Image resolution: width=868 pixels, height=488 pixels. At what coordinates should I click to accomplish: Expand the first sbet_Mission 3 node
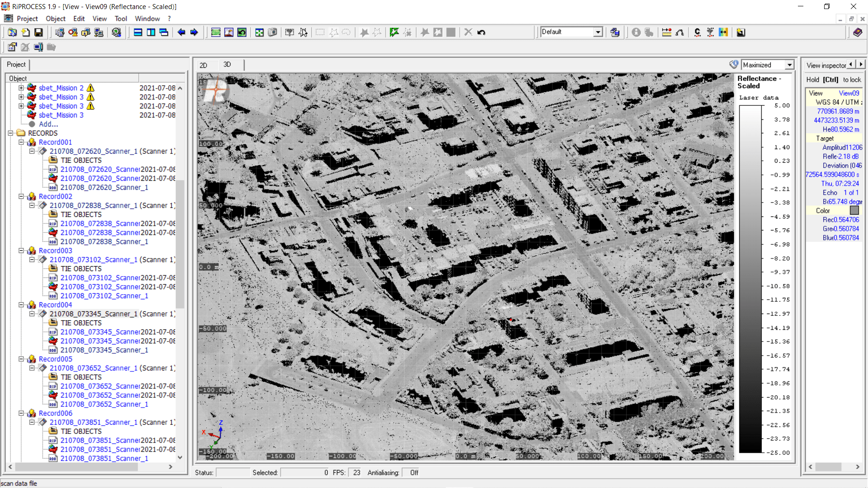(21, 97)
